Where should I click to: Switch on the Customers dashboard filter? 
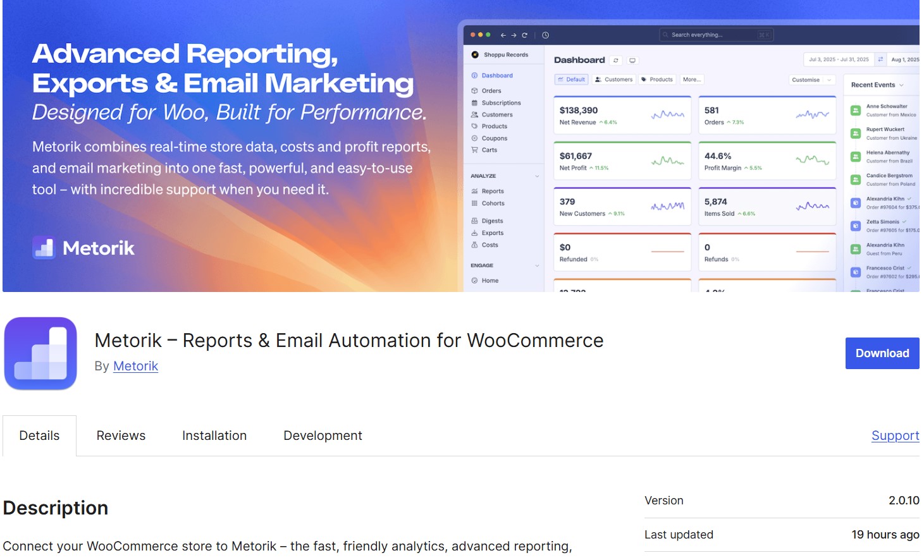tap(613, 79)
